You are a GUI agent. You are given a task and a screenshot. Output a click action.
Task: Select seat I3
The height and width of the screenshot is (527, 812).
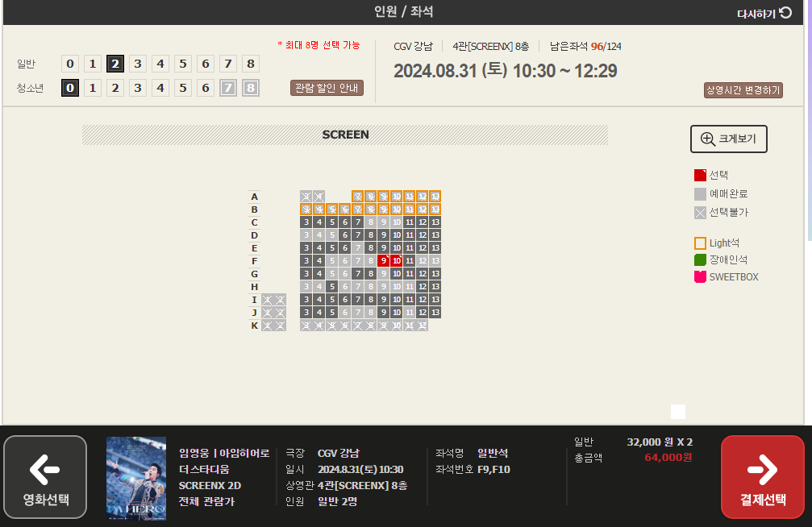pos(306,299)
